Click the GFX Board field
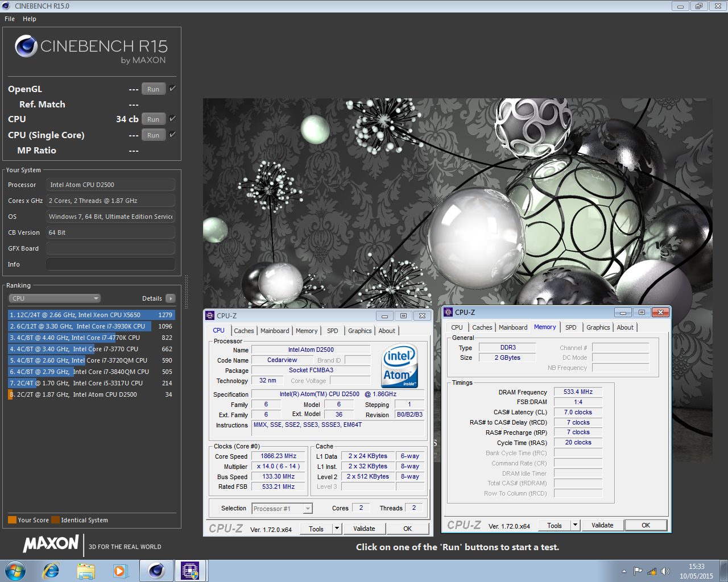Viewport: 728px width, 582px height. point(110,248)
